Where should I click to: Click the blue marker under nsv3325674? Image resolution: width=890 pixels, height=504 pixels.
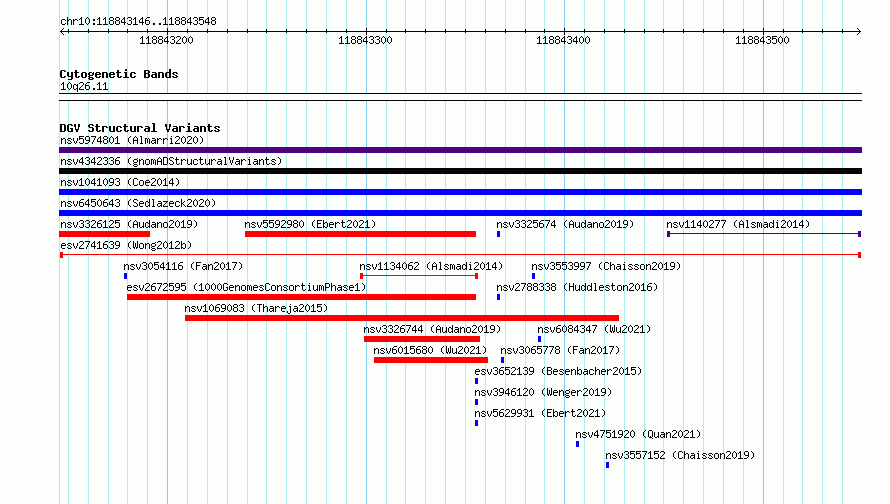(x=498, y=234)
